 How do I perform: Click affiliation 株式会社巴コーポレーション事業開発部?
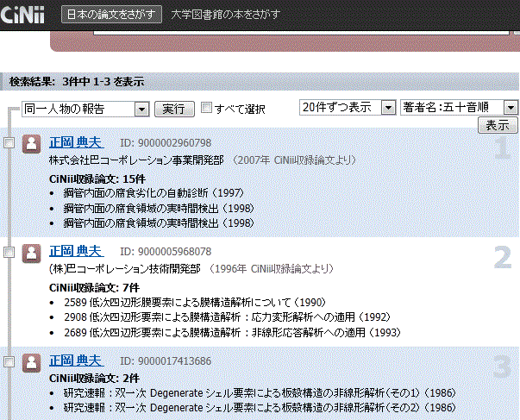pos(136,160)
